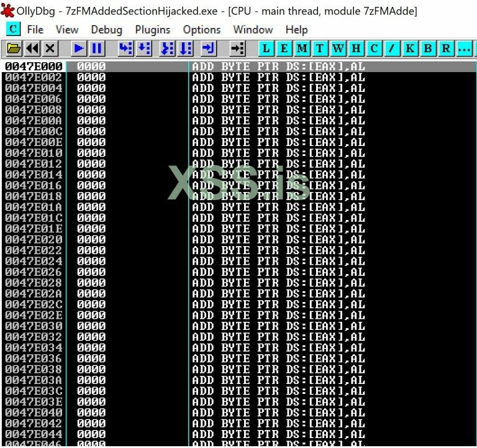Select address 0047E030 row
The width and height of the screenshot is (477, 448).
(x=238, y=326)
